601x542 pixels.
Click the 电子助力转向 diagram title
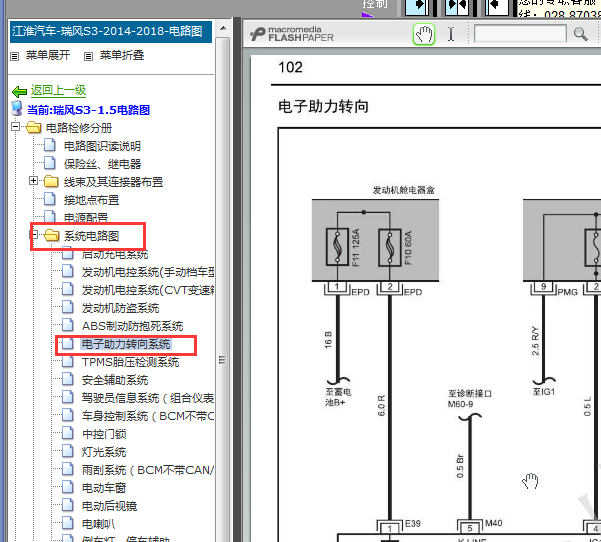[323, 106]
